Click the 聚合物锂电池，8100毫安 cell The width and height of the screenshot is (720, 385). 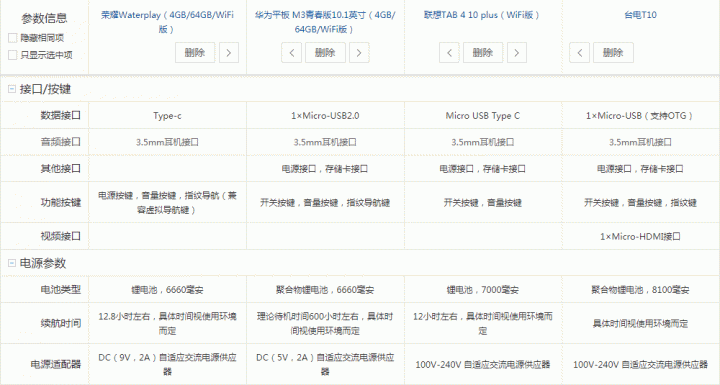click(640, 290)
